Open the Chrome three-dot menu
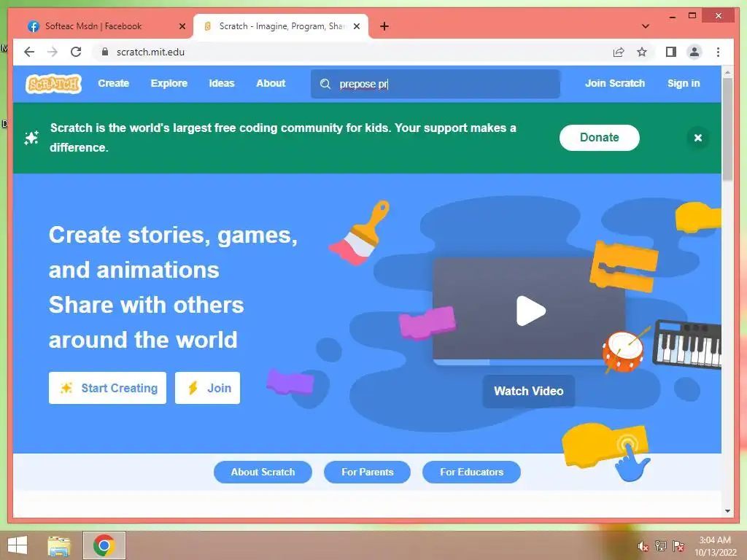This screenshot has width=747, height=560. [x=718, y=52]
